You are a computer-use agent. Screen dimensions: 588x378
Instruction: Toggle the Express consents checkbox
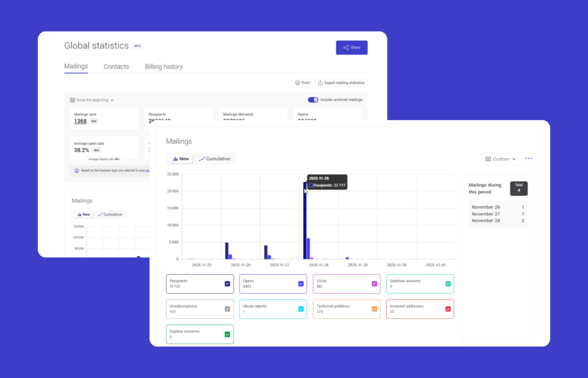227,334
